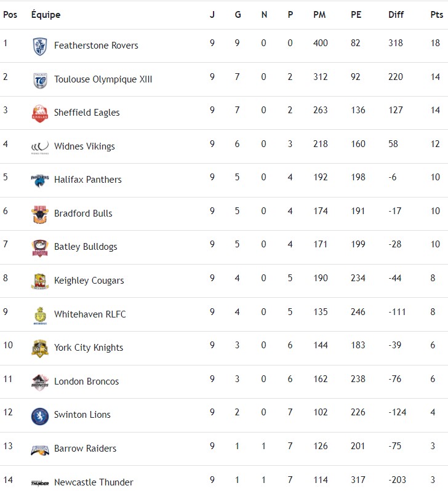448x491 pixels.
Task: Click the Sheffield Eagles red logo
Action: click(x=40, y=113)
